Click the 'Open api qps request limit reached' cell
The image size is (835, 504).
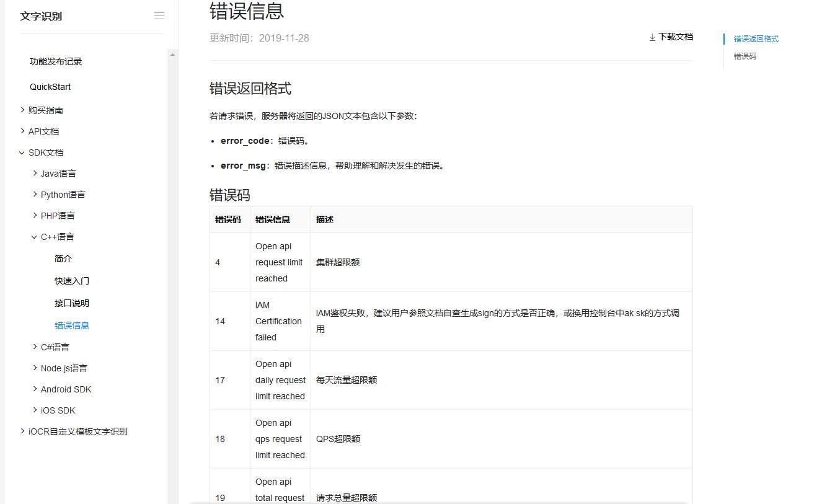coord(280,439)
